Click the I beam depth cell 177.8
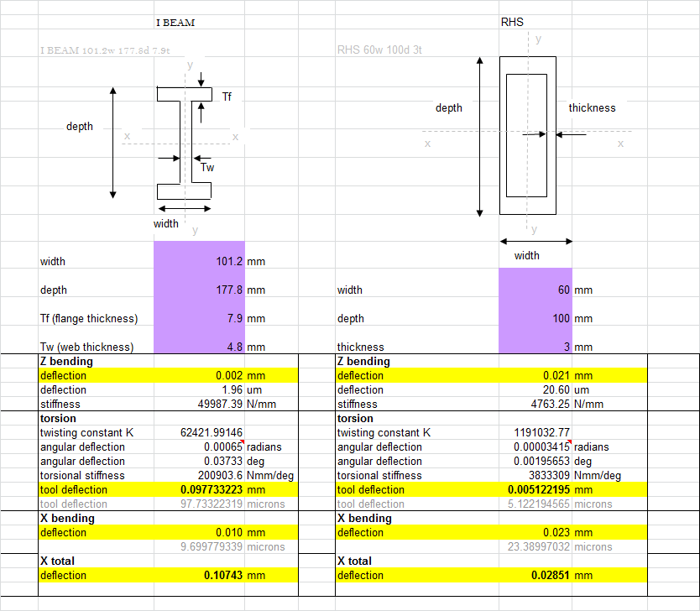Viewport: 700px width, 611px height. (200, 290)
